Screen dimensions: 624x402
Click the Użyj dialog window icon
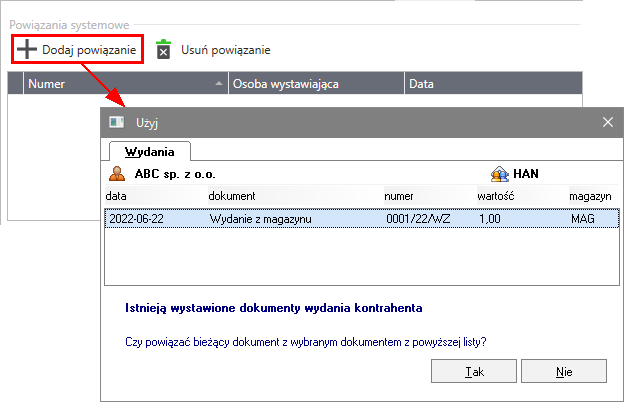pyautogui.click(x=117, y=122)
